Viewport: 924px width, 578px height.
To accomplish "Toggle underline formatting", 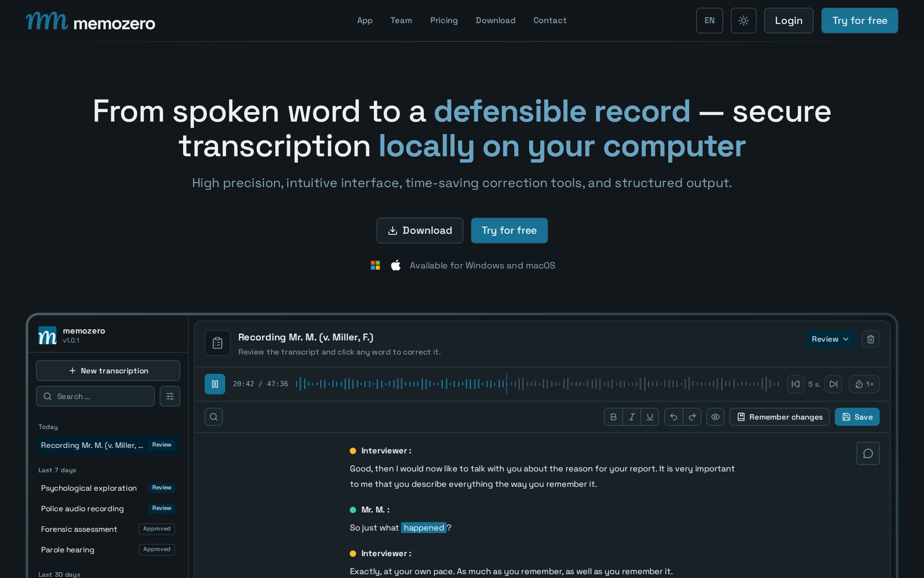I will coord(650,417).
